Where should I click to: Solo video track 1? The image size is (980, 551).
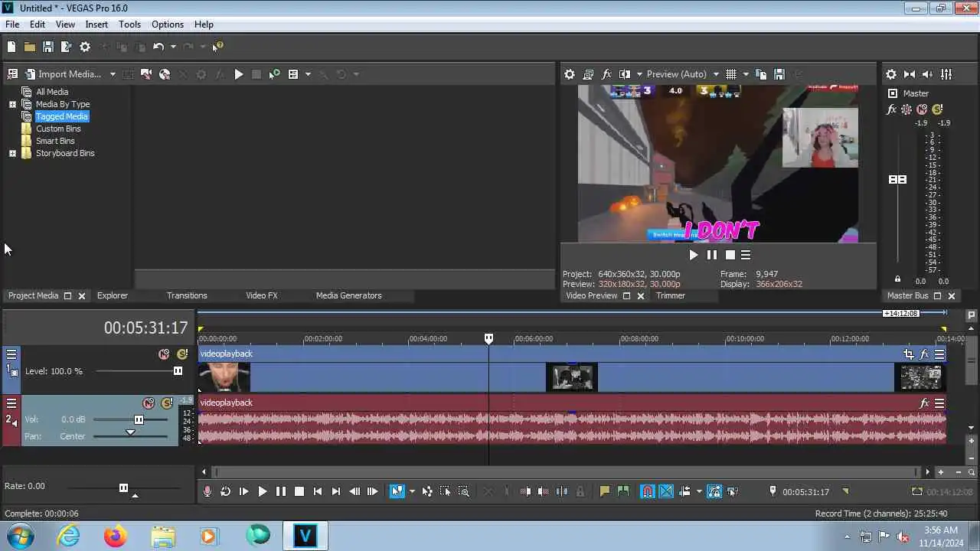[x=182, y=354]
